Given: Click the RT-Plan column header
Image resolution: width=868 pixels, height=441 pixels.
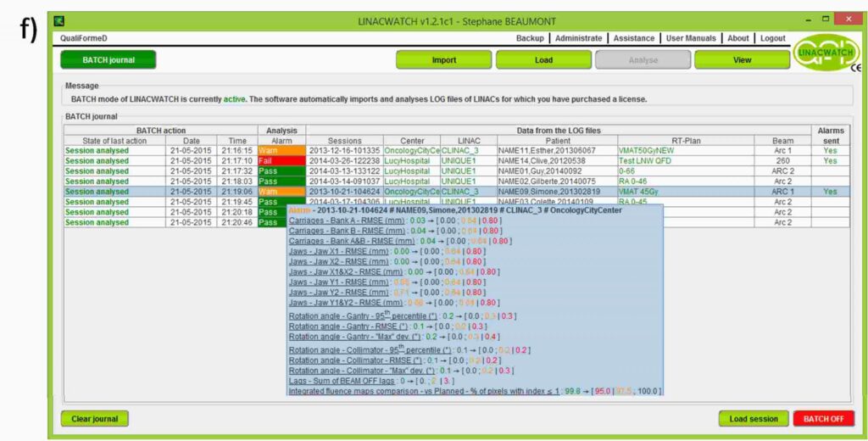Looking at the screenshot, I should point(686,141).
